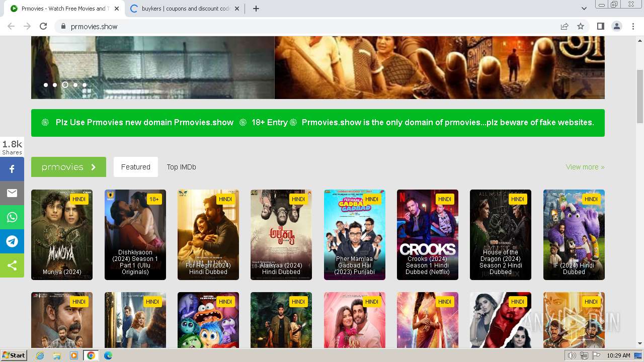Open Crooks Season 1 Netflix poster

pyautogui.click(x=428, y=235)
